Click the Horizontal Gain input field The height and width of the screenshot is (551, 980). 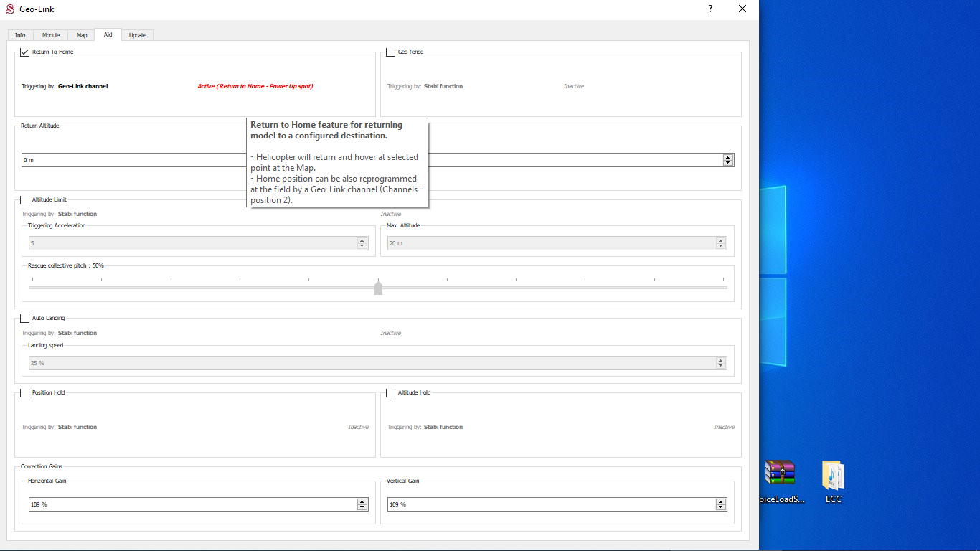[190, 504]
